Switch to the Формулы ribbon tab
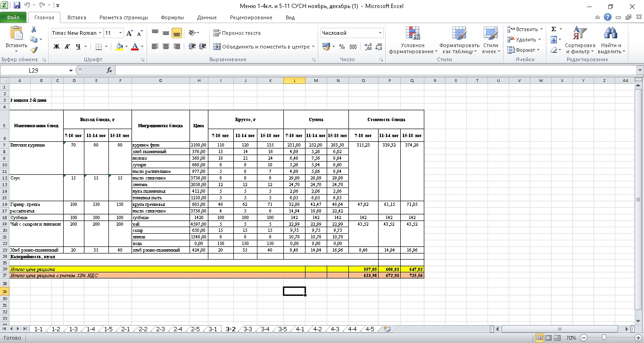 point(172,17)
